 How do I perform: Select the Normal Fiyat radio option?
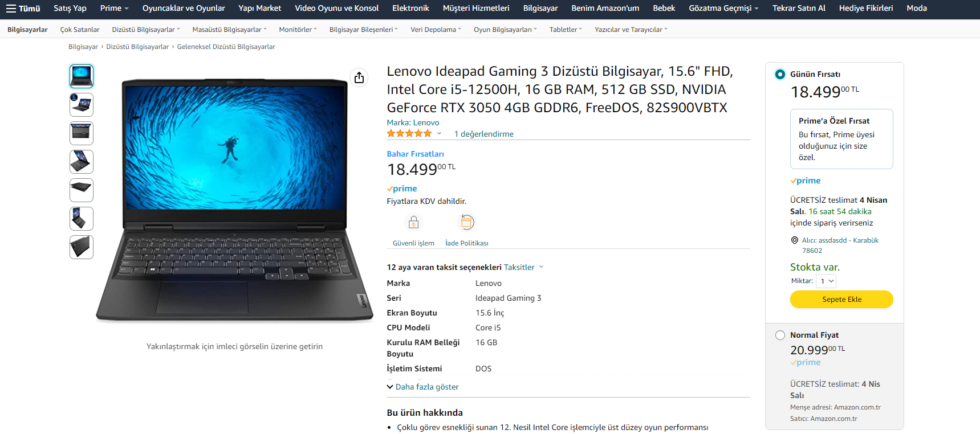click(x=780, y=335)
